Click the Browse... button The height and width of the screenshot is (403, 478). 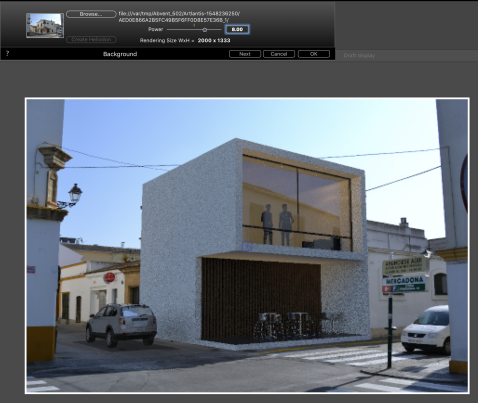91,14
